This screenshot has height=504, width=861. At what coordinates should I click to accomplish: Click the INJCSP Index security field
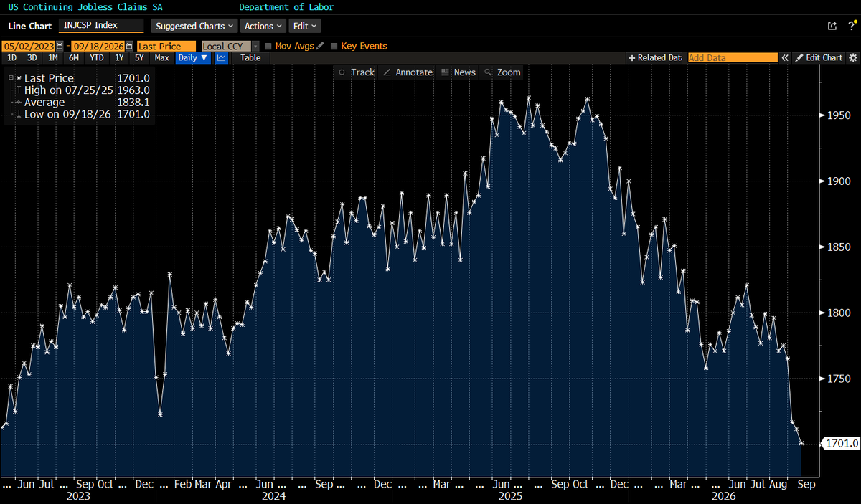tap(100, 25)
